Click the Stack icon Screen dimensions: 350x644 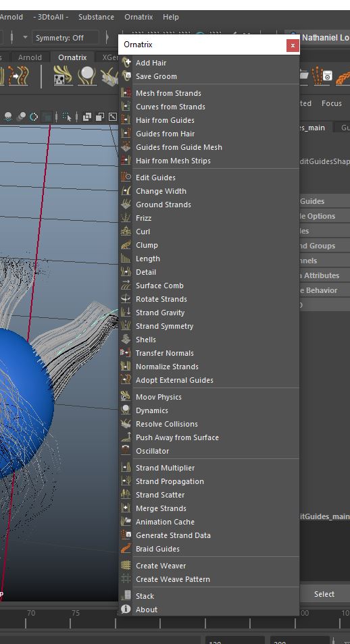(126, 595)
